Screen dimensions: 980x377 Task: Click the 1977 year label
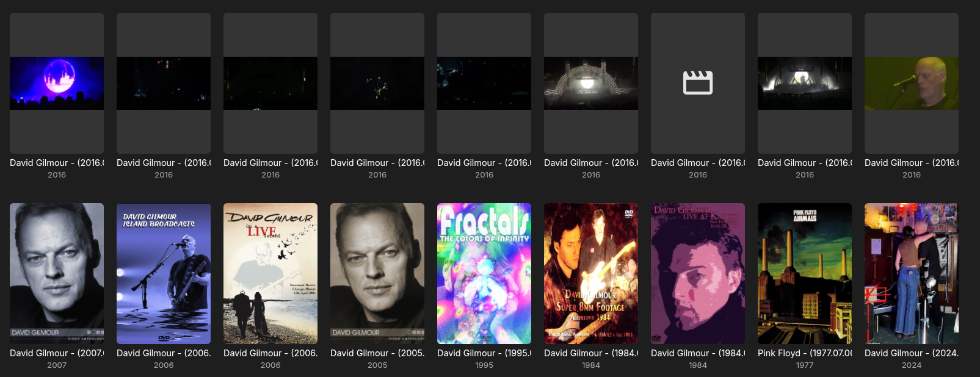click(805, 365)
